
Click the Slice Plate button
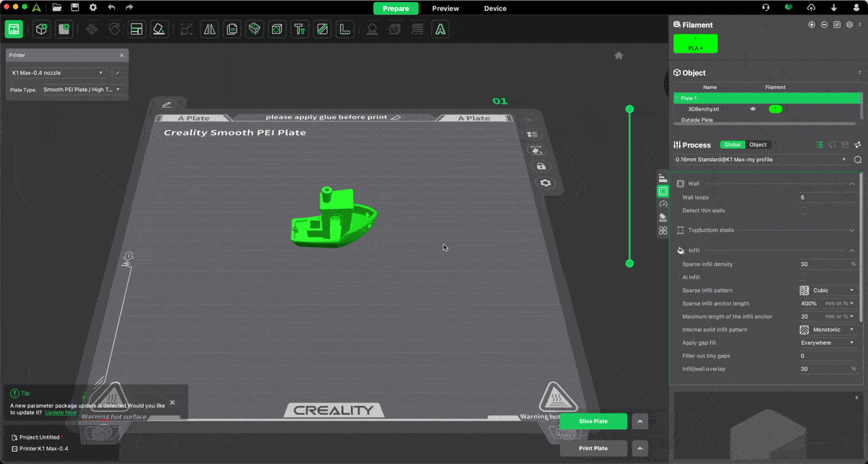pyautogui.click(x=593, y=421)
